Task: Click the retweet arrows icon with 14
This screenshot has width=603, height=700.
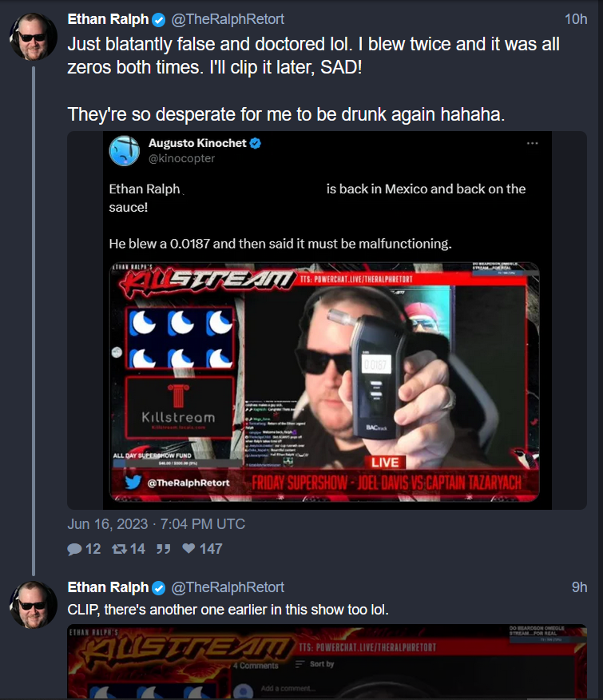Action: click(119, 549)
